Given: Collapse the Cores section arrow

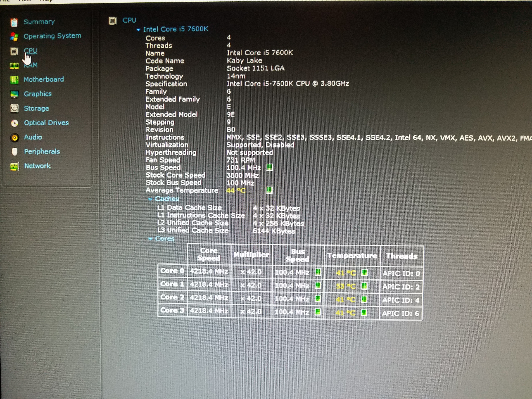Looking at the screenshot, I should 150,239.
